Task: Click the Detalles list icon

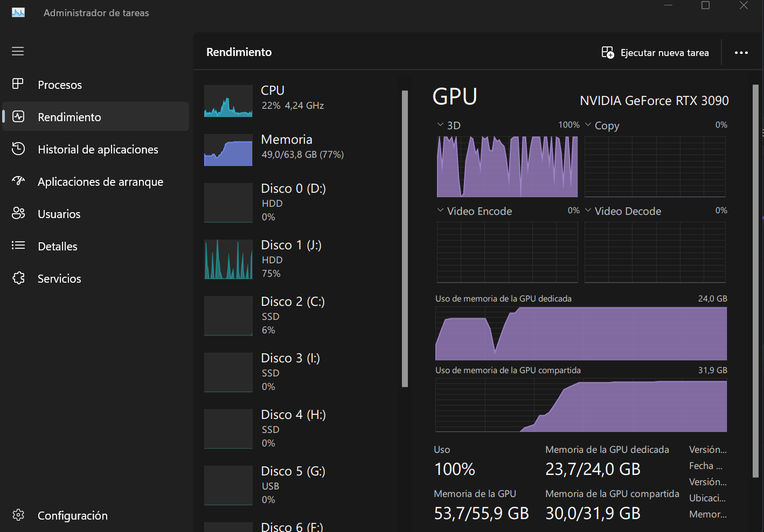Action: tap(18, 246)
